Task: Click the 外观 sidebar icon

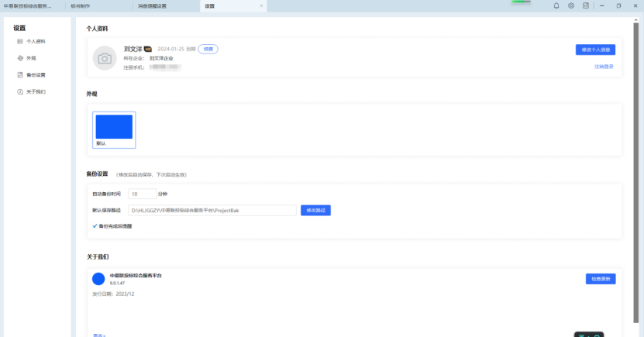Action: (x=20, y=58)
